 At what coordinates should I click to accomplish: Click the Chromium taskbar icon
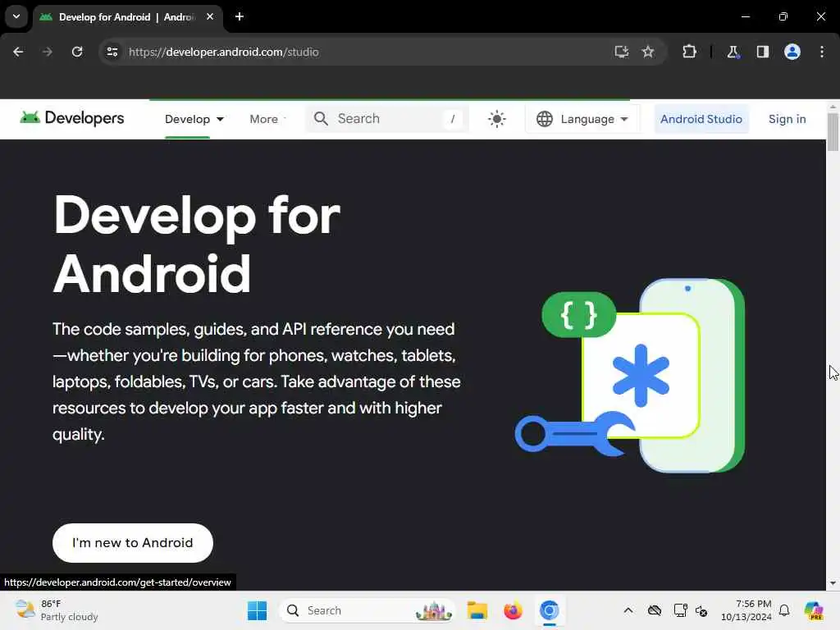click(549, 610)
